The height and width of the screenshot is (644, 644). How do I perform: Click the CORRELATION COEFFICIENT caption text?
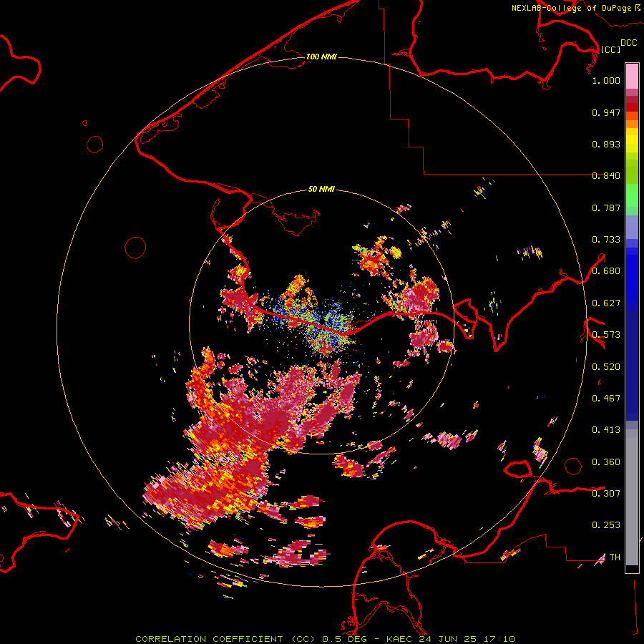click(x=209, y=639)
